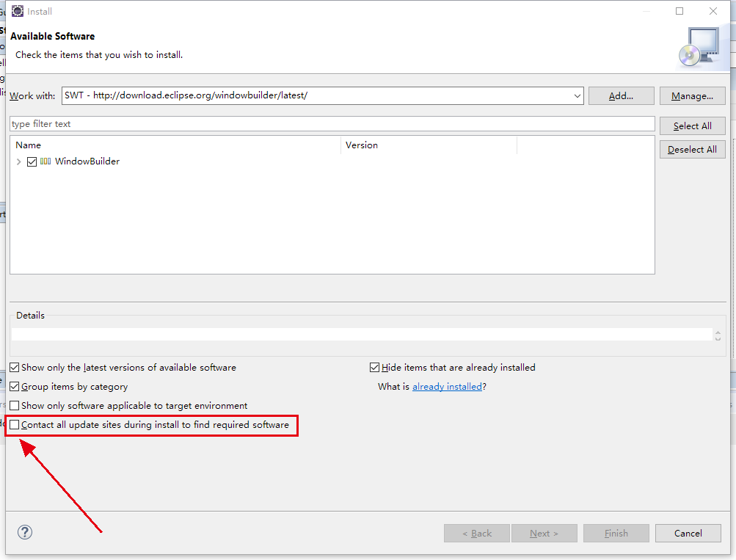736x560 pixels.
Task: Click the Add... button
Action: click(x=621, y=95)
